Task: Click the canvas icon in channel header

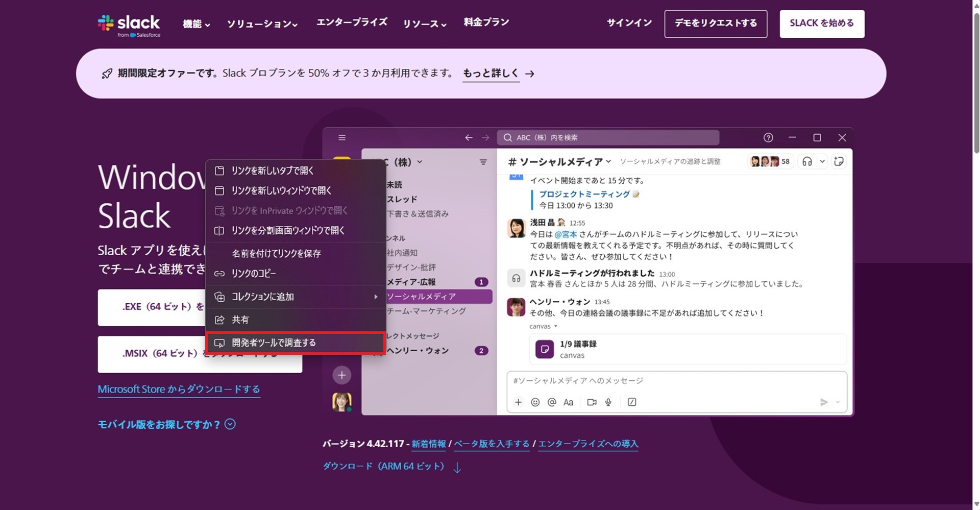Action: (838, 161)
